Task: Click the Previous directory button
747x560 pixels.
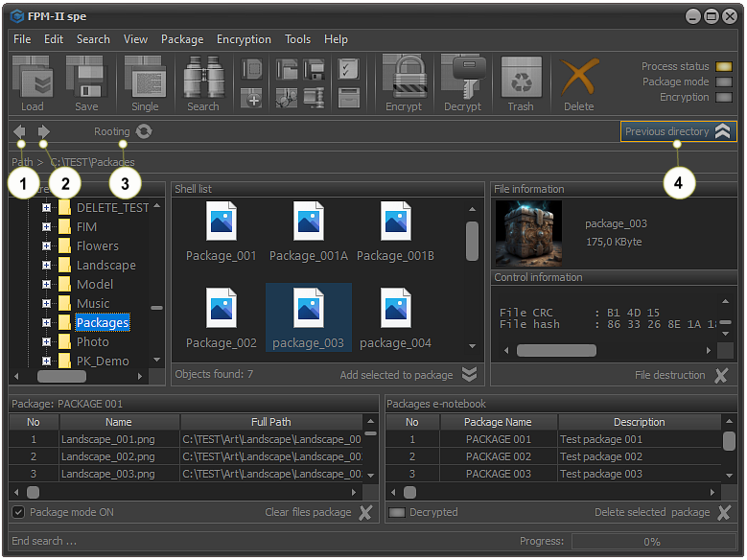Action: pyautogui.click(x=678, y=131)
